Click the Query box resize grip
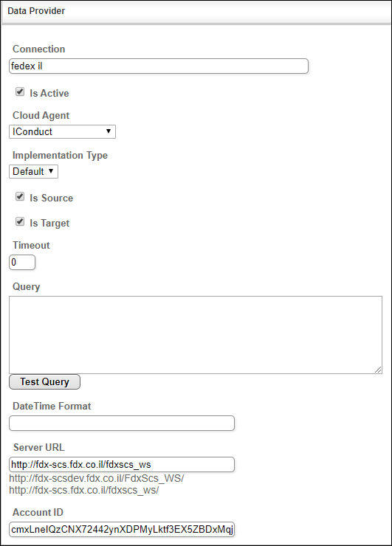The image size is (392, 546). coord(378,370)
